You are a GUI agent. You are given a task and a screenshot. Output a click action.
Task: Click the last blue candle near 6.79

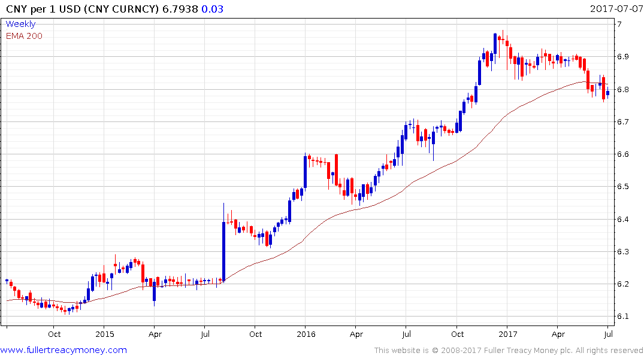tap(608, 93)
